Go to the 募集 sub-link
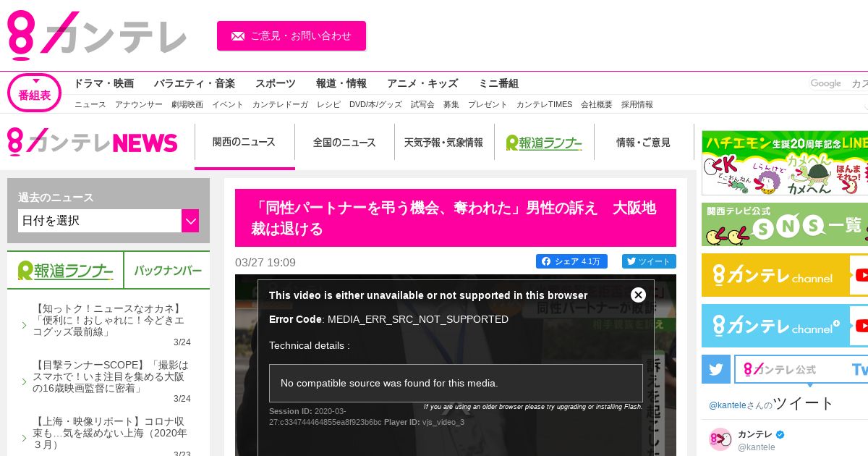The image size is (868, 456). [451, 104]
